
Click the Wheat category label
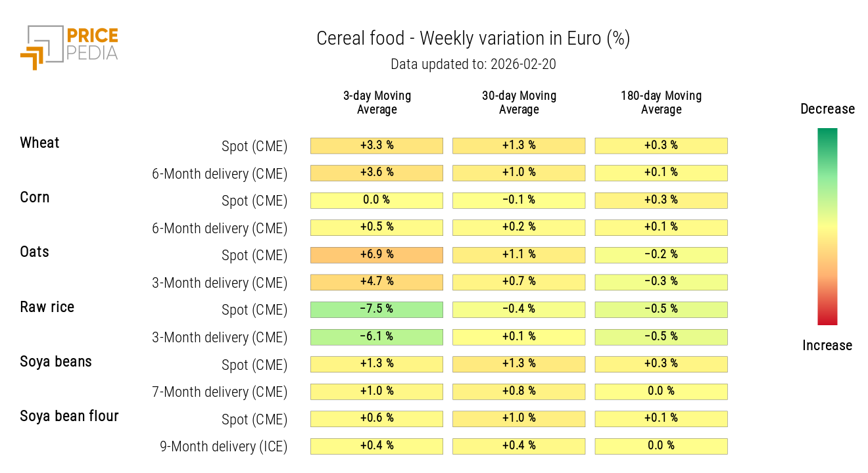click(x=39, y=143)
